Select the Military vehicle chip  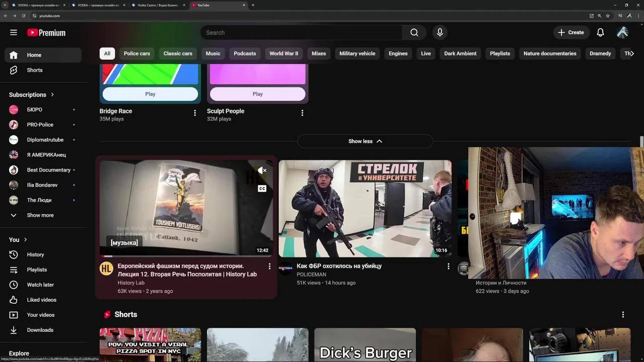(x=357, y=53)
